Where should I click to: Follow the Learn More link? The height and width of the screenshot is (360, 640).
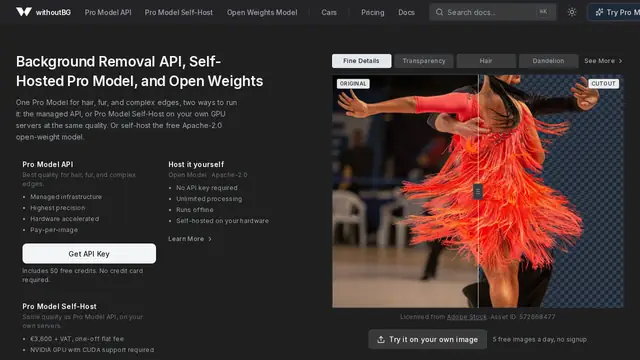click(x=190, y=239)
